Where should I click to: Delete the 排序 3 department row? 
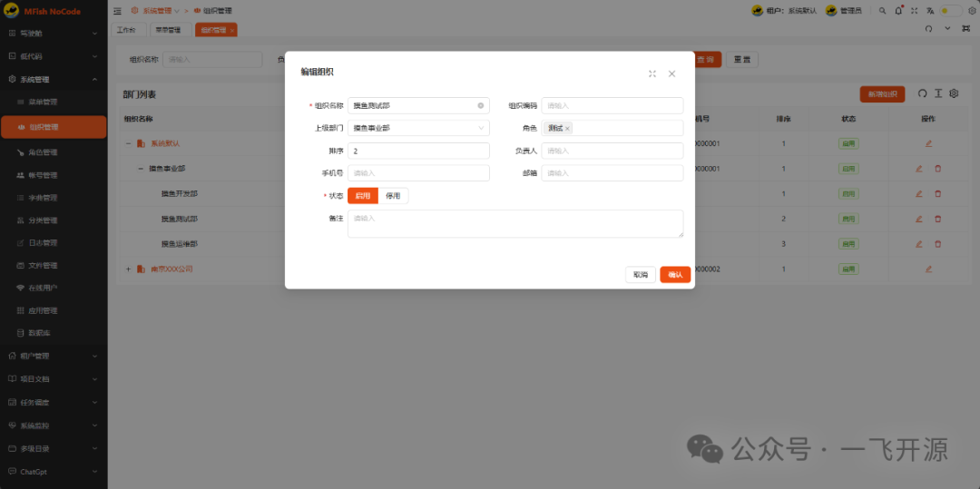(937, 243)
